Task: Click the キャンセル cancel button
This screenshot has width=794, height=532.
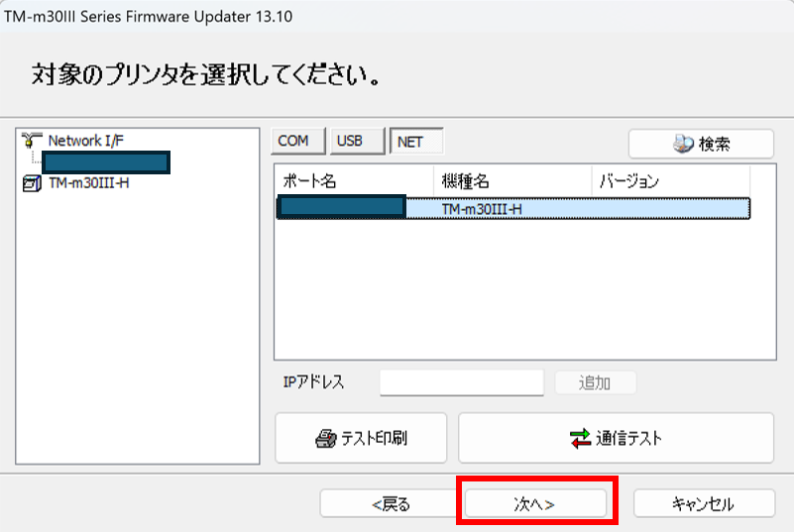Action: tap(704, 503)
